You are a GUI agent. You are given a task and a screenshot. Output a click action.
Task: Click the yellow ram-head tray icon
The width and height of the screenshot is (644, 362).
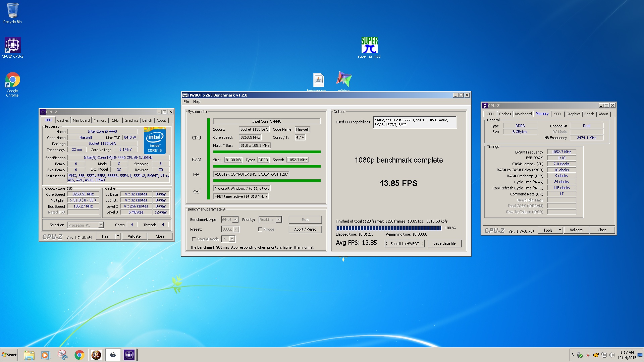(x=596, y=355)
